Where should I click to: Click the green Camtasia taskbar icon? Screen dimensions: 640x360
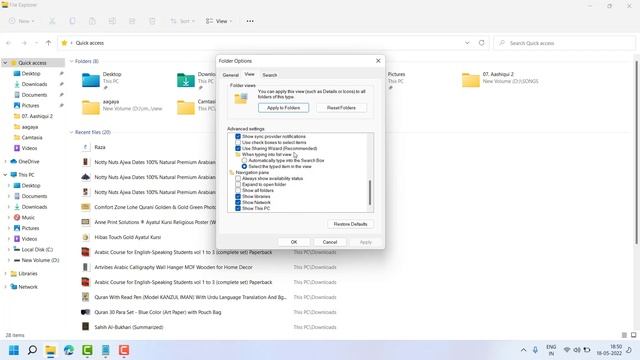pyautogui.click(x=87, y=350)
